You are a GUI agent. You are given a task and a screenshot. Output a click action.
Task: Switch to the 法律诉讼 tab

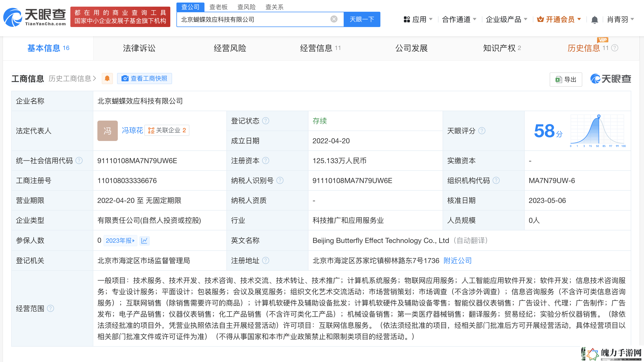coord(139,48)
